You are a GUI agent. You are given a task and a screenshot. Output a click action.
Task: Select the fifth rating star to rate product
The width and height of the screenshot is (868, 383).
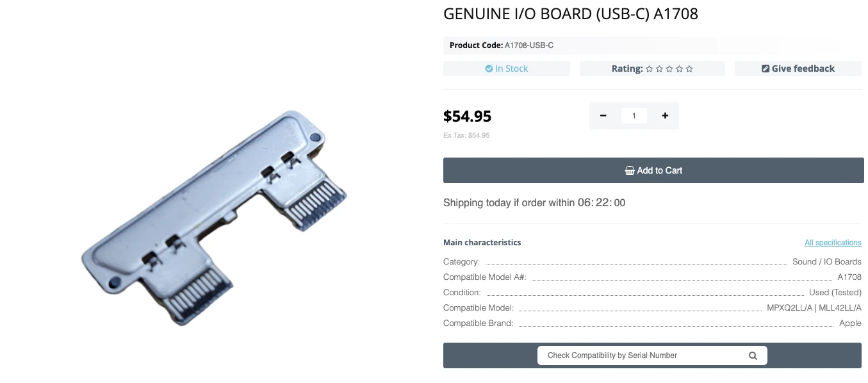(689, 69)
